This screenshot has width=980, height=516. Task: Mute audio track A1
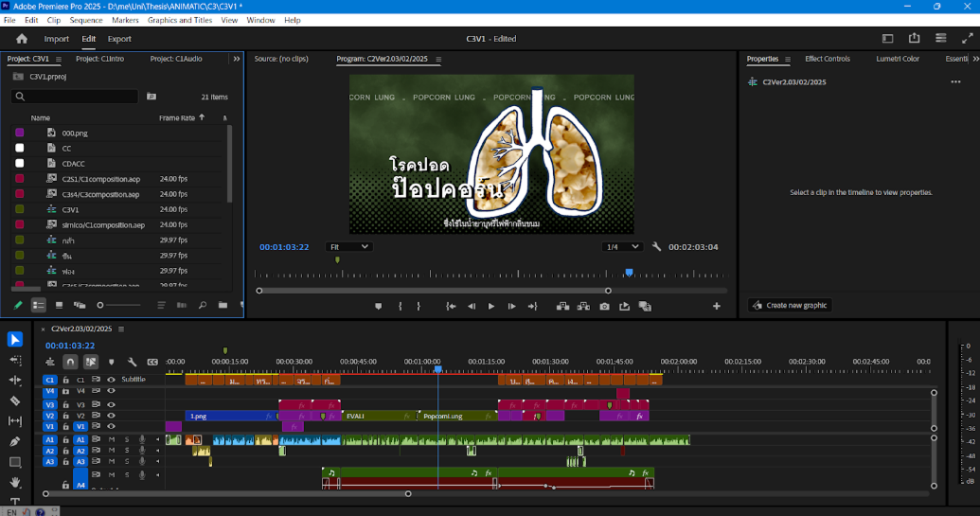click(x=111, y=439)
